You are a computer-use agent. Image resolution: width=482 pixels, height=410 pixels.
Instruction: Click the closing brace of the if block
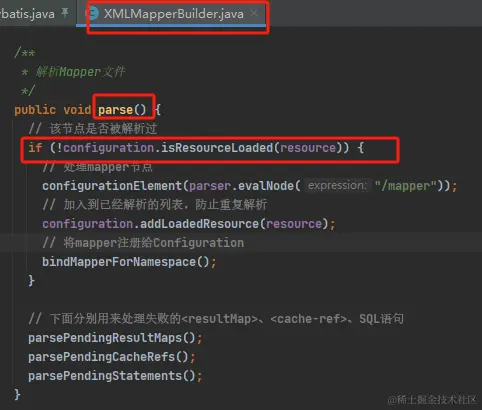(x=31, y=281)
